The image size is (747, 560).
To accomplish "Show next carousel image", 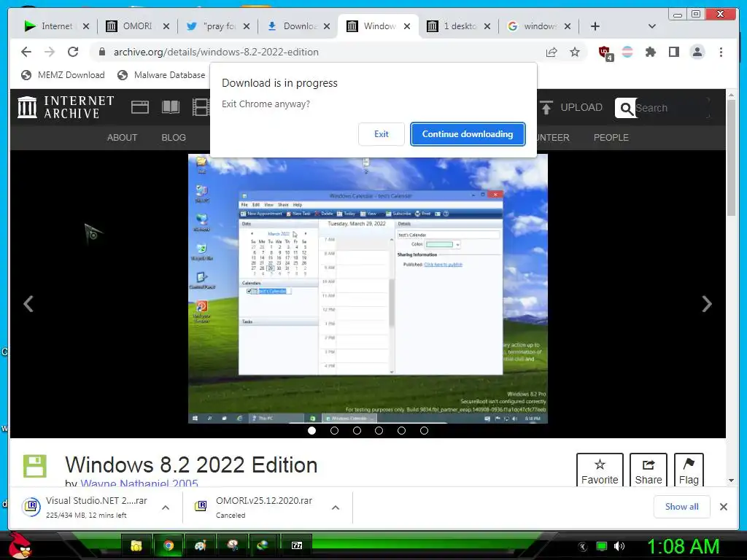I will tap(707, 304).
